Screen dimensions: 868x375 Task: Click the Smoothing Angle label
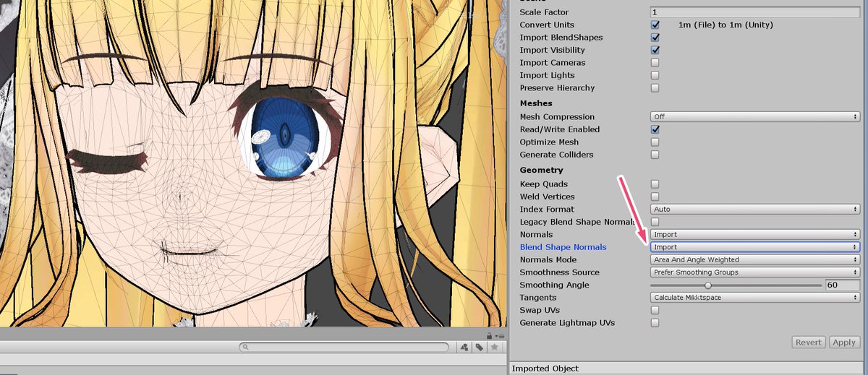(554, 285)
